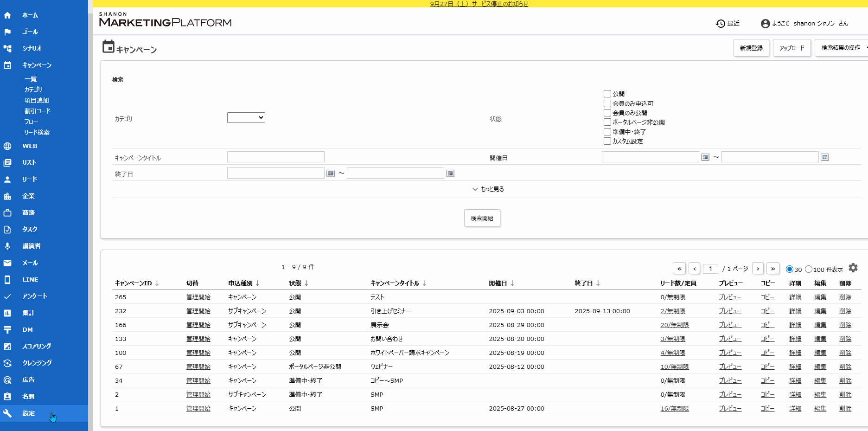Open the advertisement target icon

click(7, 380)
